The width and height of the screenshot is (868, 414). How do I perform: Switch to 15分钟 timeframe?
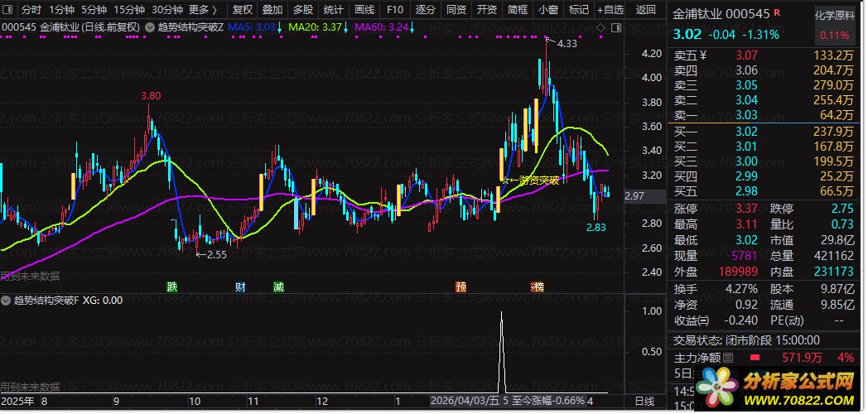129,9
